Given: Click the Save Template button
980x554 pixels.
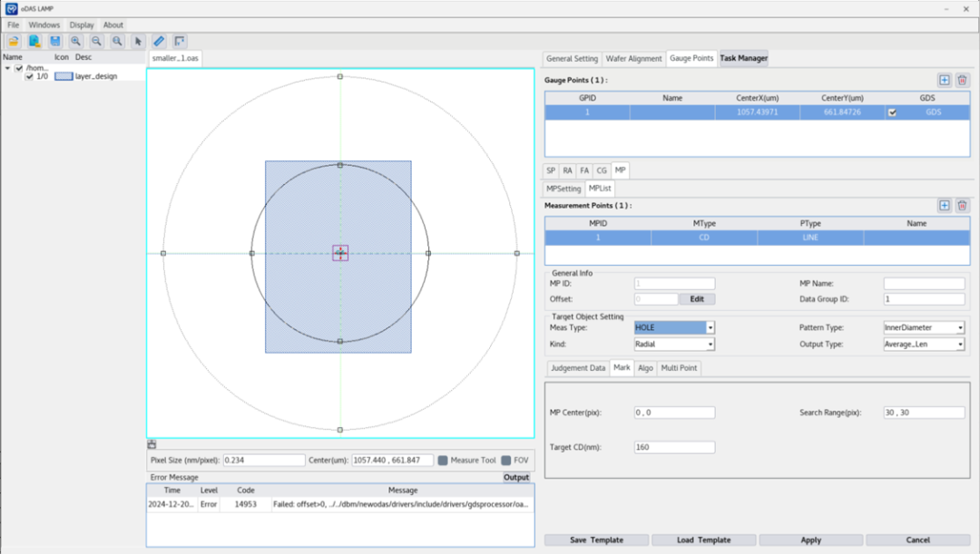Looking at the screenshot, I should [x=596, y=539].
